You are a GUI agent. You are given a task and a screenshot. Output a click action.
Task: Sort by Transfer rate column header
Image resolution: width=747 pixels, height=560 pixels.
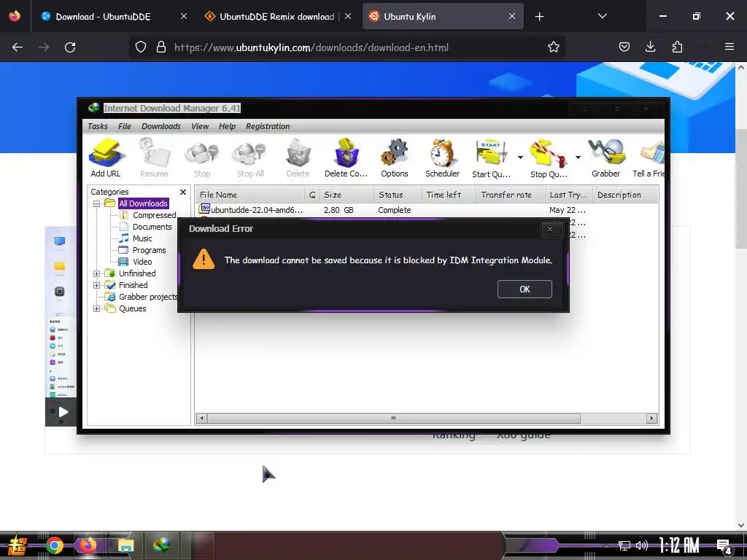click(x=510, y=195)
